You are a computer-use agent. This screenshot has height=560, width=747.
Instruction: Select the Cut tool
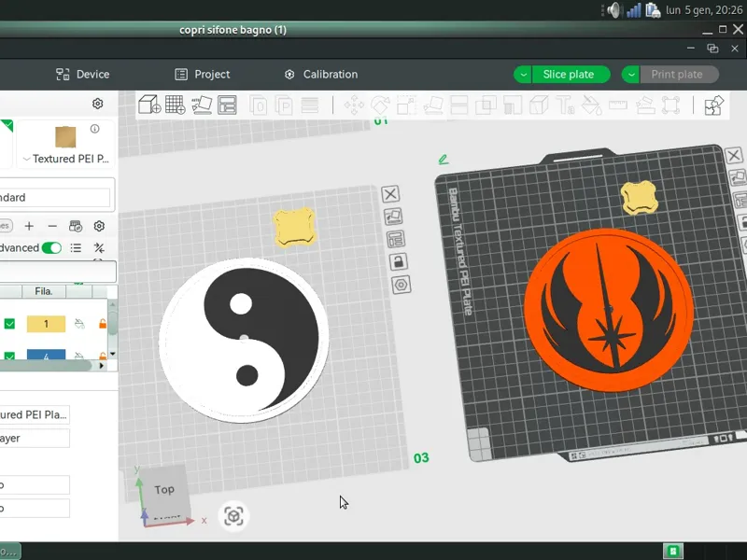pos(458,105)
